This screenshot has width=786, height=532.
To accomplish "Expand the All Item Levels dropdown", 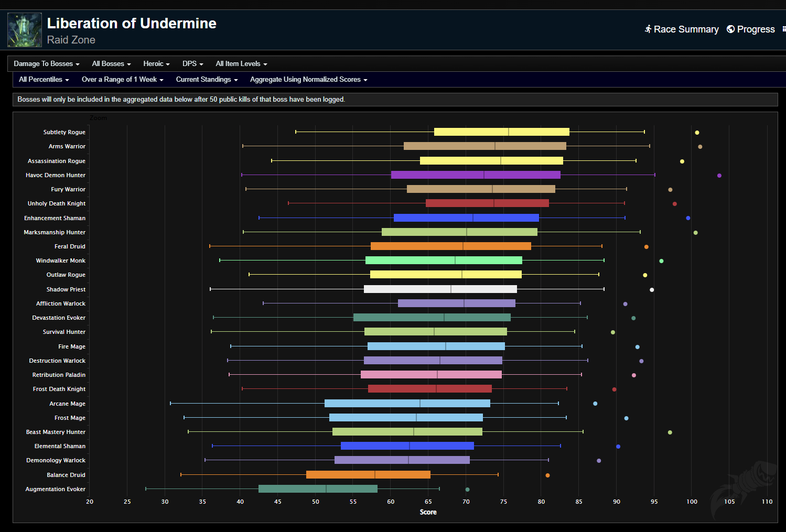I will 241,64.
